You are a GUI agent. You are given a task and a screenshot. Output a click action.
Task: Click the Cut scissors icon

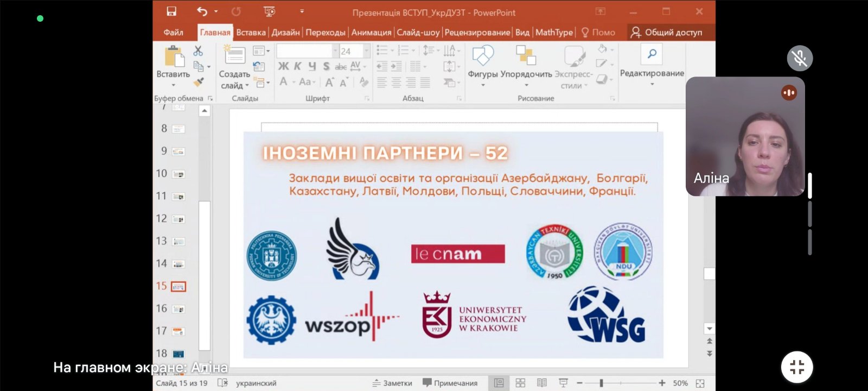pyautogui.click(x=198, y=51)
